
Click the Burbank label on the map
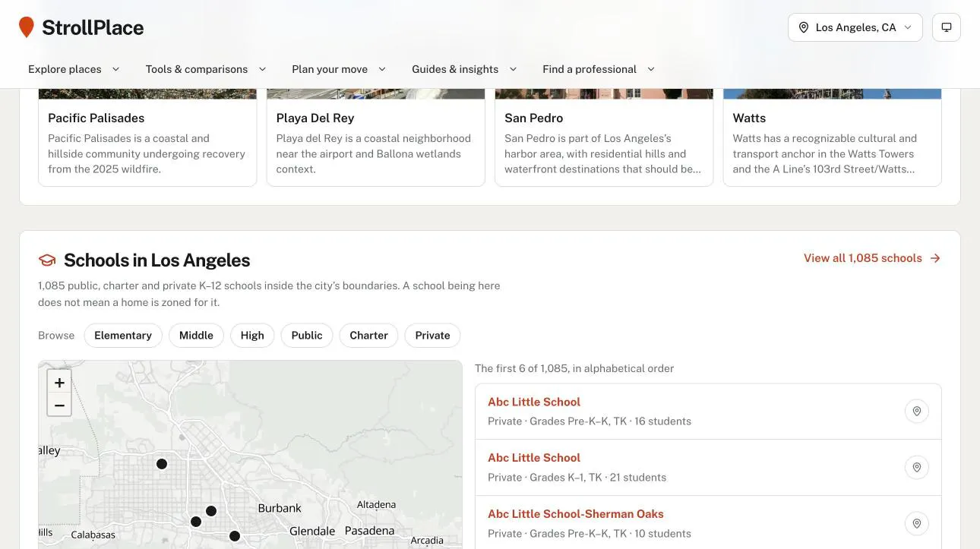280,508
